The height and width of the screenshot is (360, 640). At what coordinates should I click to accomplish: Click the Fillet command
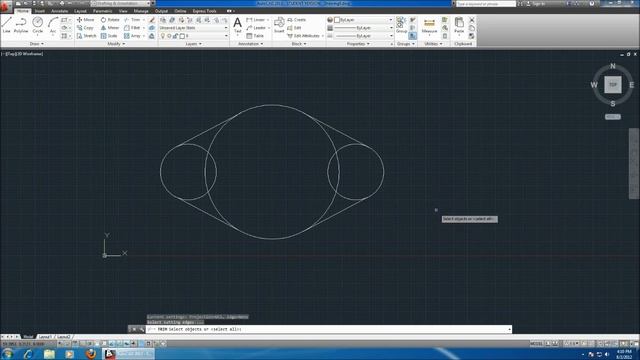132,28
